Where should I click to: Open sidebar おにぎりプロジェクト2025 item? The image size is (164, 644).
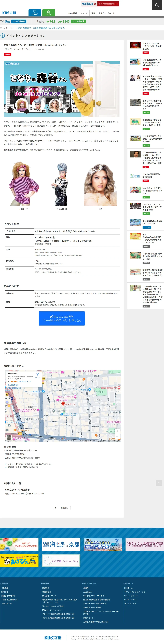pyautogui.click(x=146, y=141)
